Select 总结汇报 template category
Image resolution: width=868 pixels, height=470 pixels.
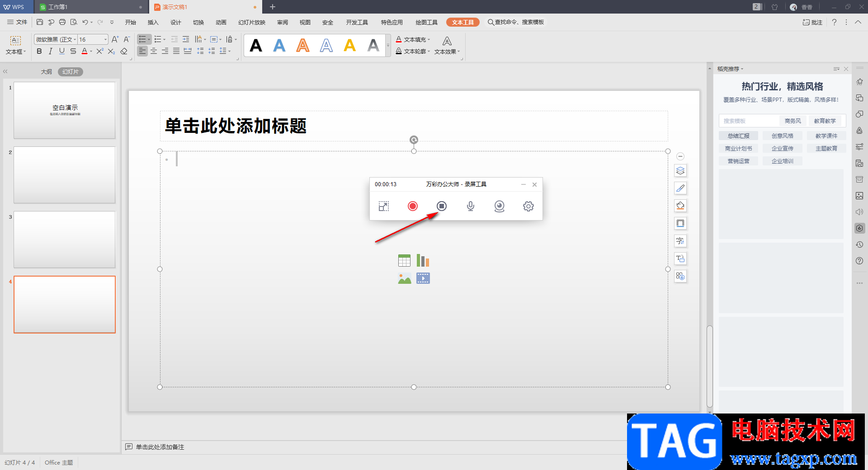739,136
